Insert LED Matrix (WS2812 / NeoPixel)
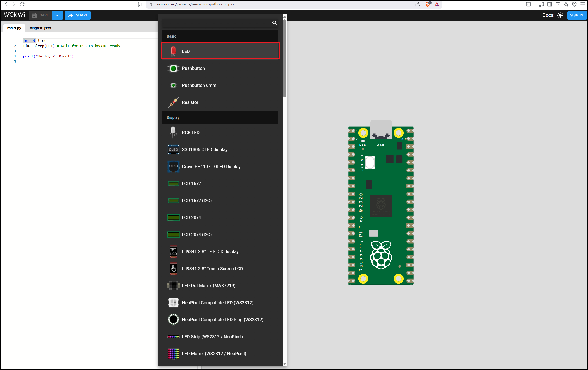Image resolution: width=588 pixels, height=370 pixels. pos(220,353)
